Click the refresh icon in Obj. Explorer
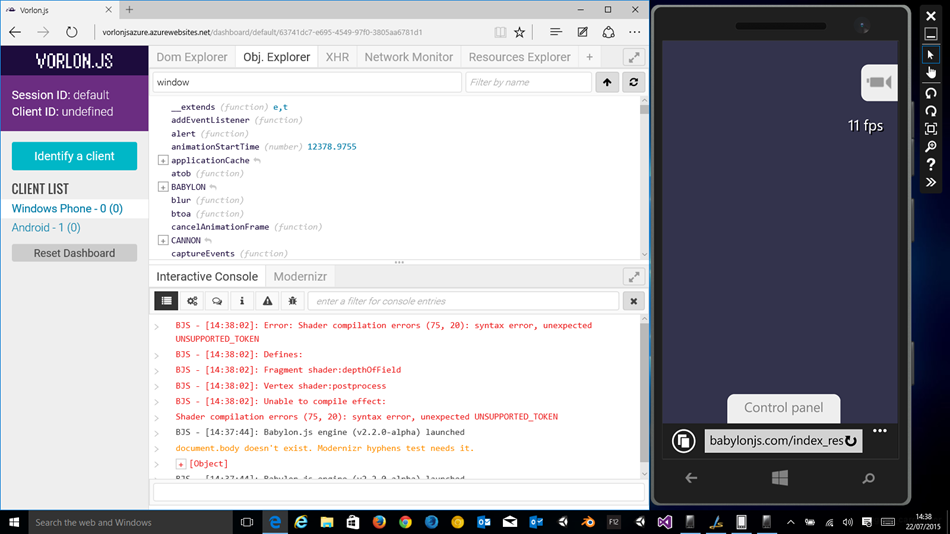The height and width of the screenshot is (534, 950). pyautogui.click(x=632, y=82)
